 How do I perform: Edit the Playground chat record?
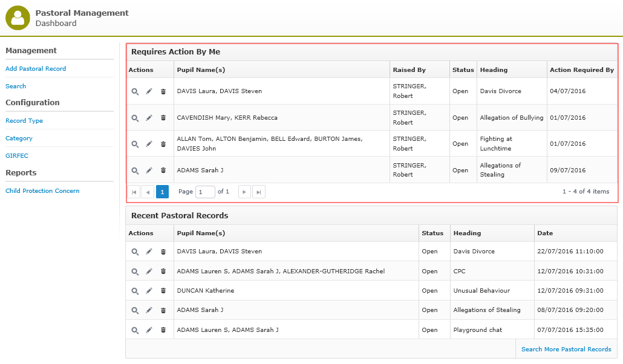(x=149, y=331)
